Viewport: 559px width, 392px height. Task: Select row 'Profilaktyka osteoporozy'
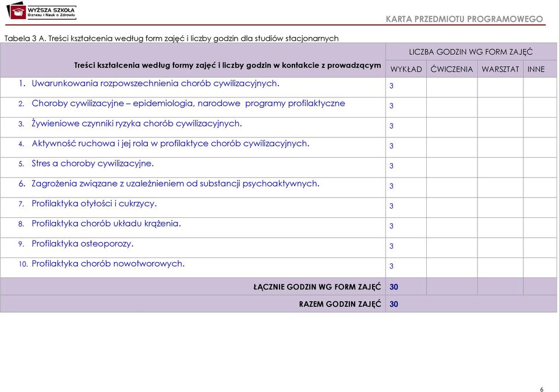coord(278,248)
